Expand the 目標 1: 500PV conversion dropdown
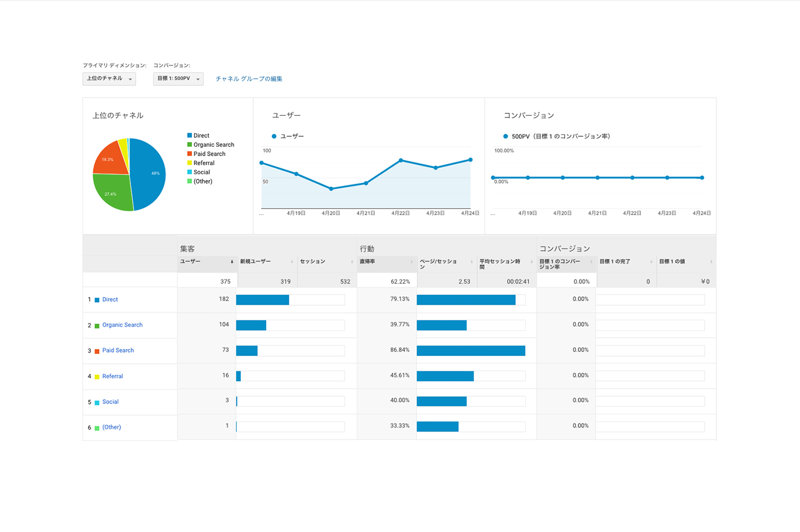Viewport: 800px width, 532px height. tap(178, 79)
